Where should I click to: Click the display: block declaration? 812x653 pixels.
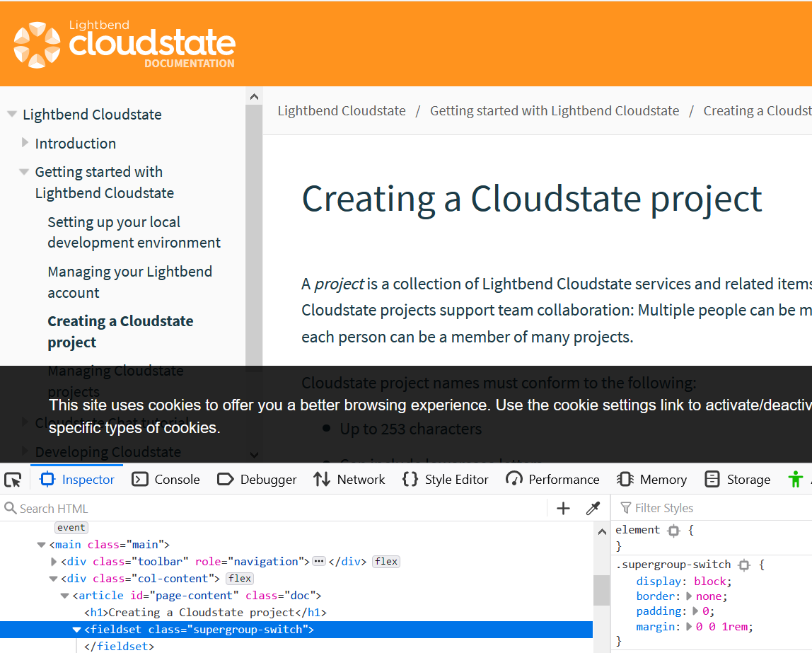(x=683, y=581)
